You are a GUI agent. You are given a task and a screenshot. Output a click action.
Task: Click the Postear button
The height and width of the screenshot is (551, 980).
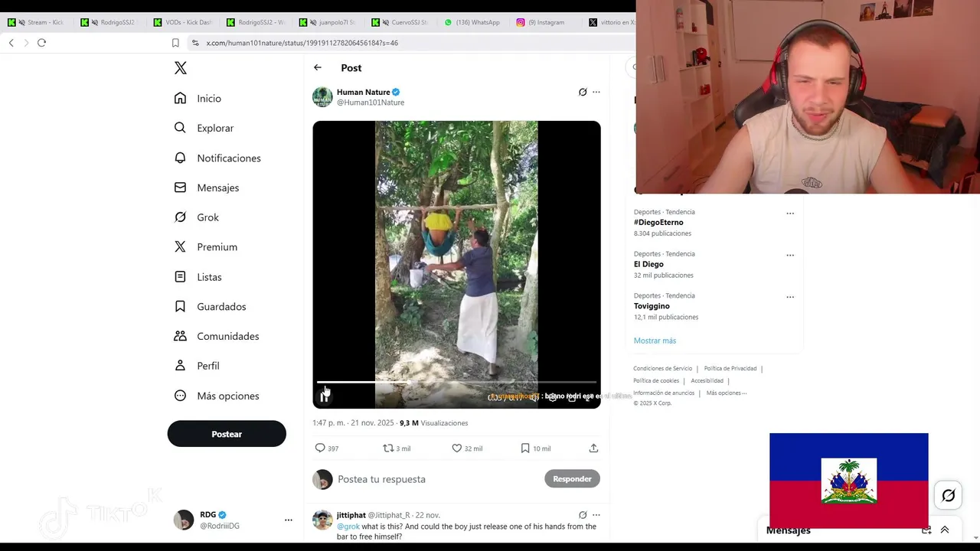tap(227, 434)
